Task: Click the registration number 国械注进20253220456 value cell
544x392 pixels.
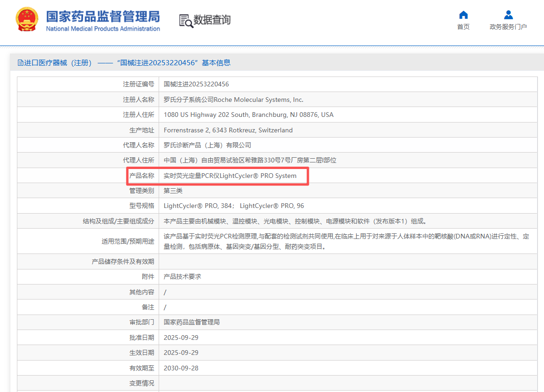Action: [x=196, y=85]
